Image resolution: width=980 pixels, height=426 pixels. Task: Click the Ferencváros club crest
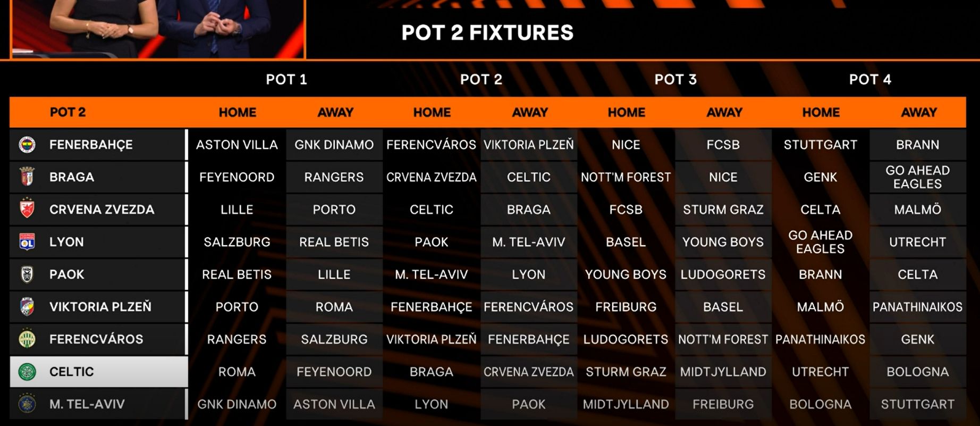point(27,339)
